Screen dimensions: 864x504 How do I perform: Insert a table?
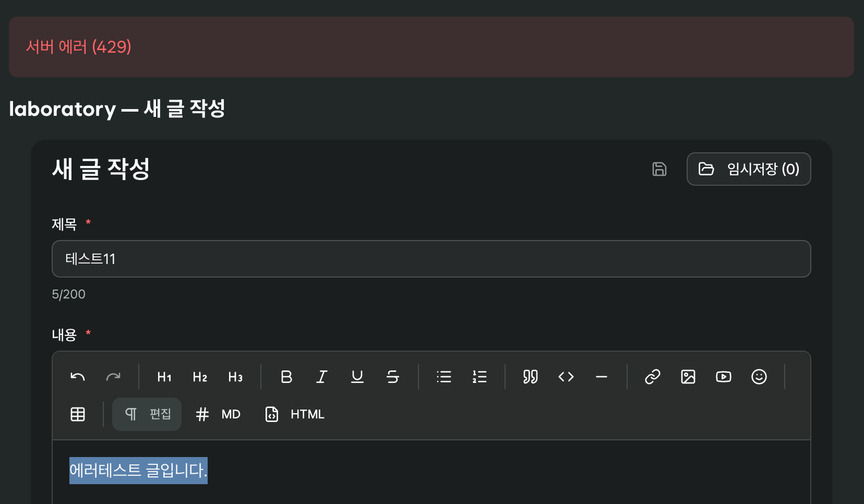coord(78,414)
